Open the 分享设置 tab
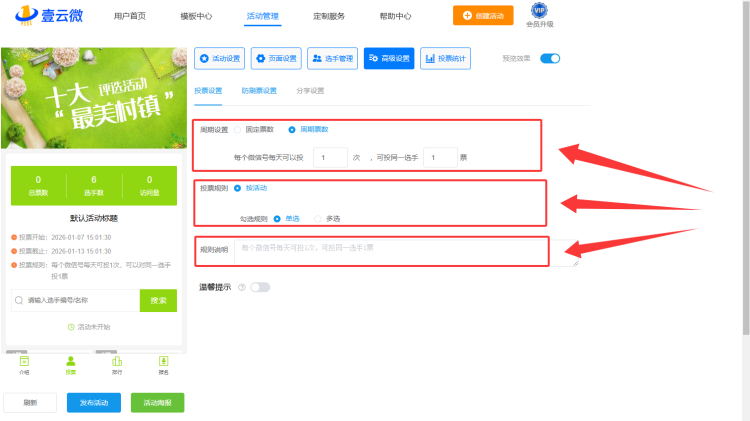The image size is (750, 421). point(310,91)
